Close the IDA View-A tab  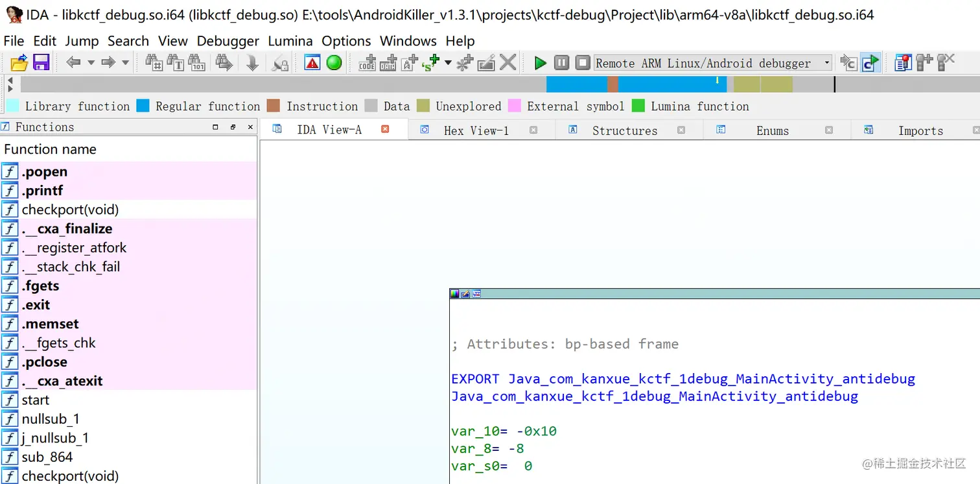(385, 129)
